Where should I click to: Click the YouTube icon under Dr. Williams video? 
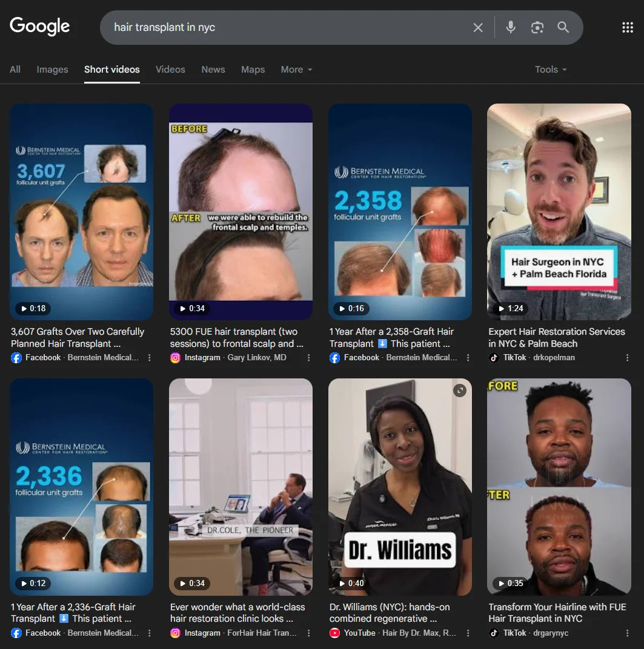334,633
